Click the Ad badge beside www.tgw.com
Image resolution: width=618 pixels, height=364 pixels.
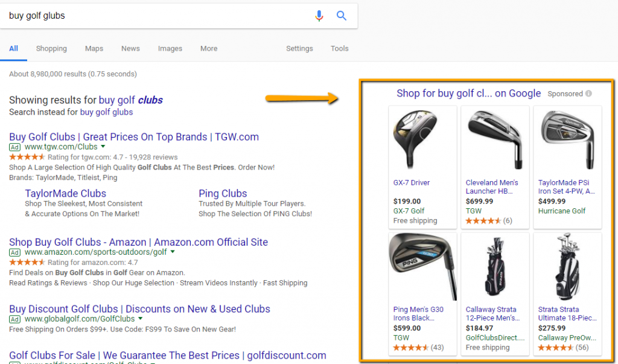click(15, 147)
